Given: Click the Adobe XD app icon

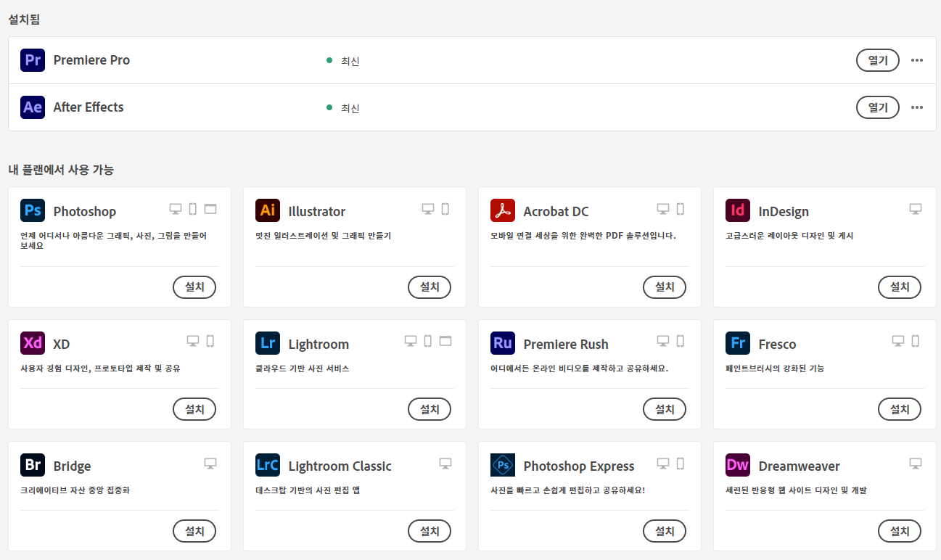Looking at the screenshot, I should coord(33,343).
